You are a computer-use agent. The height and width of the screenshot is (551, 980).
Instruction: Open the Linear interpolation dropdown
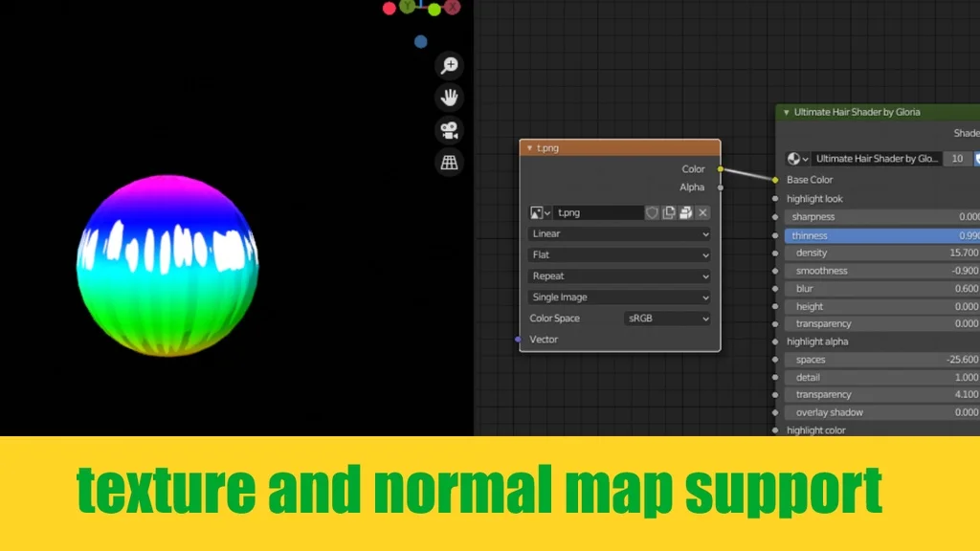[620, 233]
